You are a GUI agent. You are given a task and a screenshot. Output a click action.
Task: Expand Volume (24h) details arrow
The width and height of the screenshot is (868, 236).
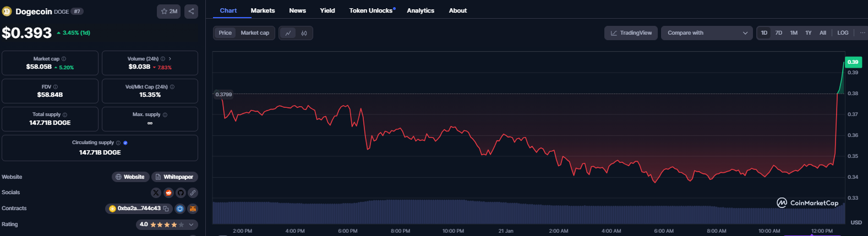[x=170, y=59]
